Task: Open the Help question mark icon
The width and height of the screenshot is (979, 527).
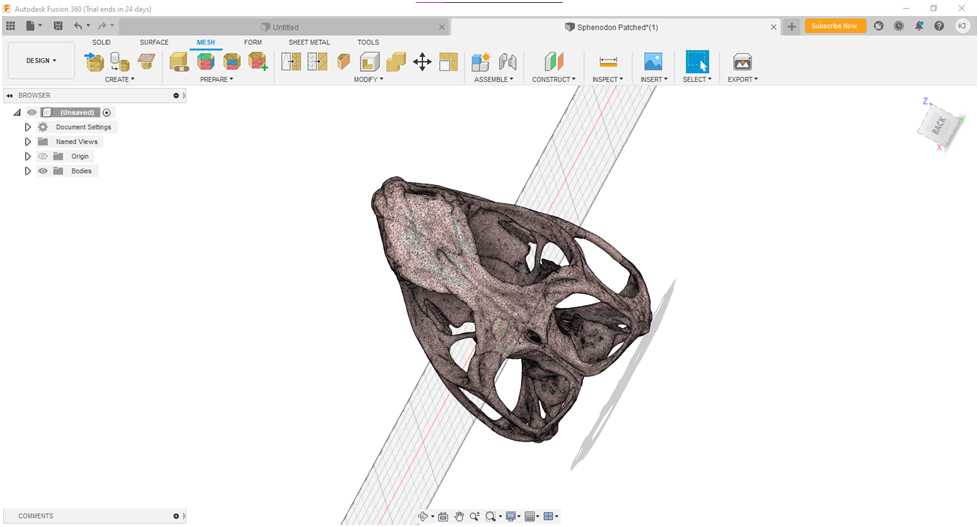Action: click(x=939, y=26)
